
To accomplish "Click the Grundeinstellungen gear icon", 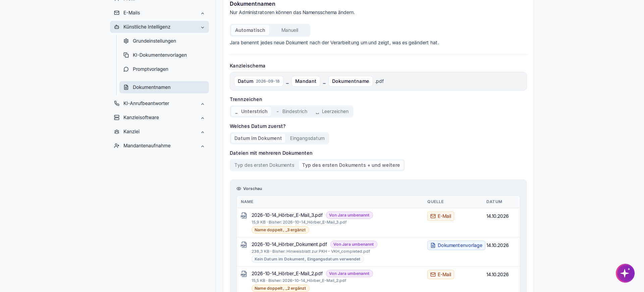I will click(126, 41).
